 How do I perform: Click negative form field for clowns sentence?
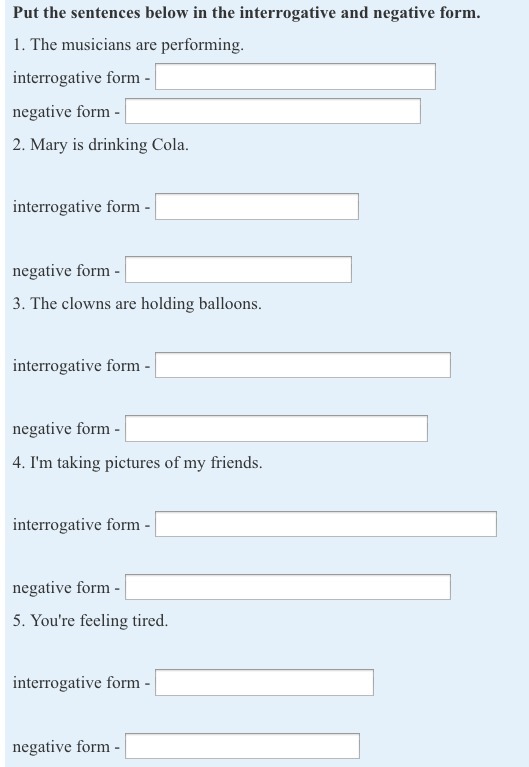click(x=276, y=429)
